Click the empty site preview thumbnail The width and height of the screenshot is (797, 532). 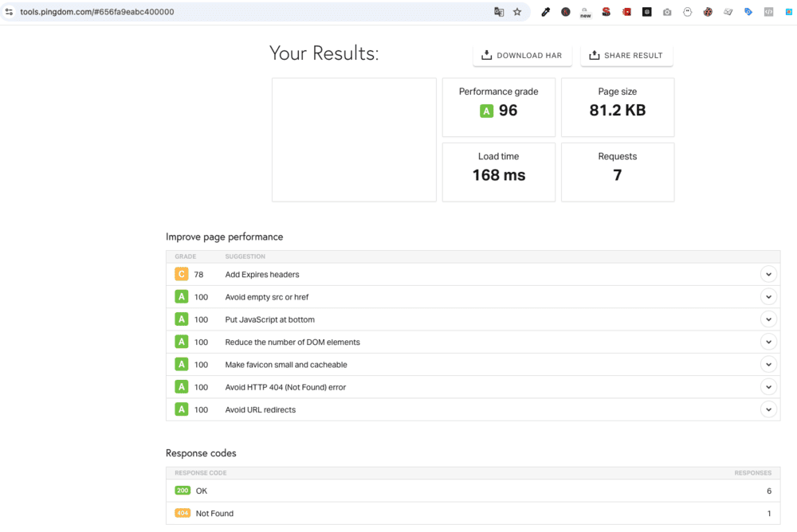pyautogui.click(x=354, y=139)
